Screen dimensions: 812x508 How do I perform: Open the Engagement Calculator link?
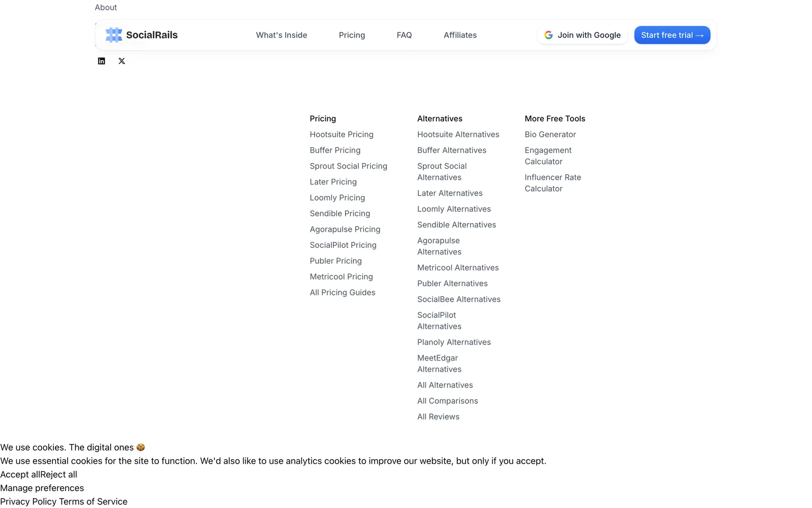click(x=548, y=156)
